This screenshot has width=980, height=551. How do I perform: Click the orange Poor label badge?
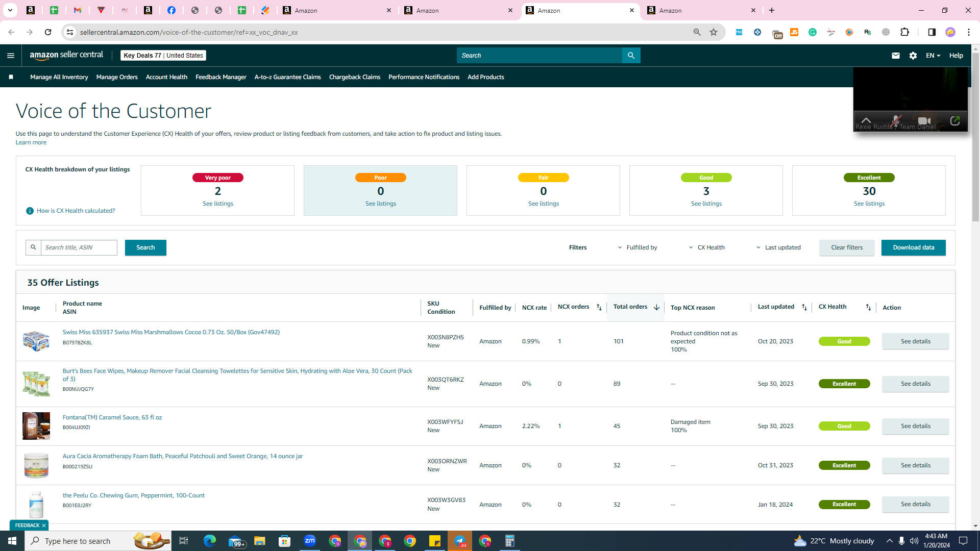pyautogui.click(x=381, y=178)
